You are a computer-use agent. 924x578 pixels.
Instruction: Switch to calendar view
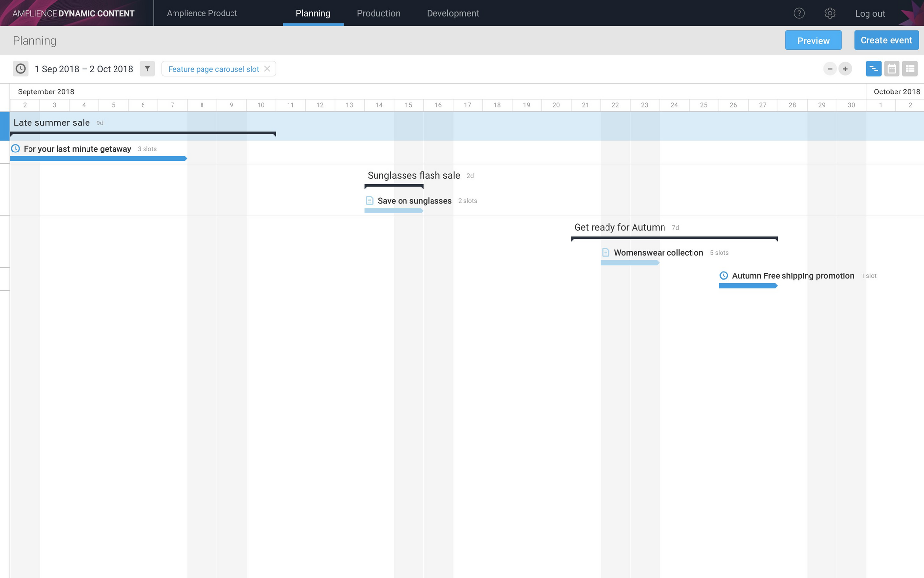click(x=892, y=68)
